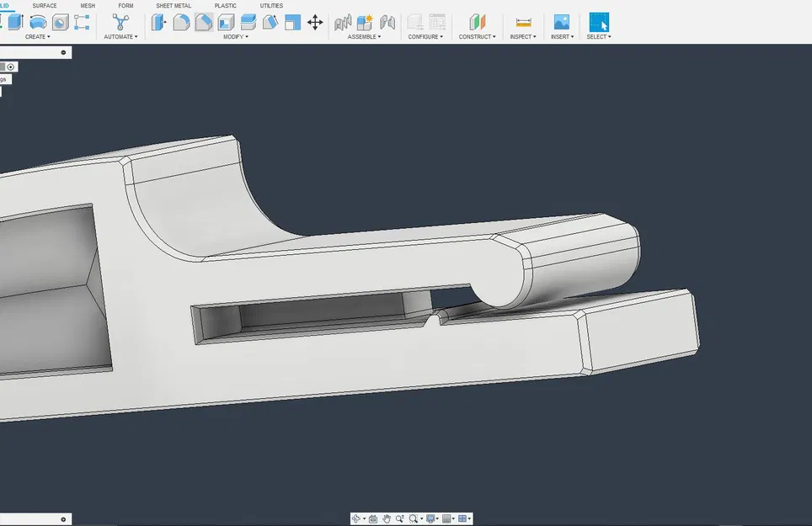Toggle the radio button in the browser panel
The width and height of the screenshot is (812, 526).
pyautogui.click(x=11, y=66)
